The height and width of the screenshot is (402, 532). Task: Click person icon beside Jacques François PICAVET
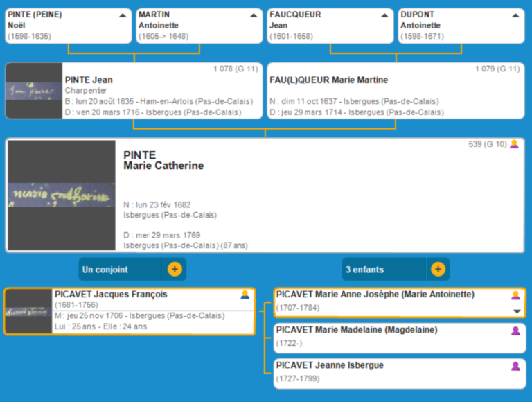pos(245,295)
